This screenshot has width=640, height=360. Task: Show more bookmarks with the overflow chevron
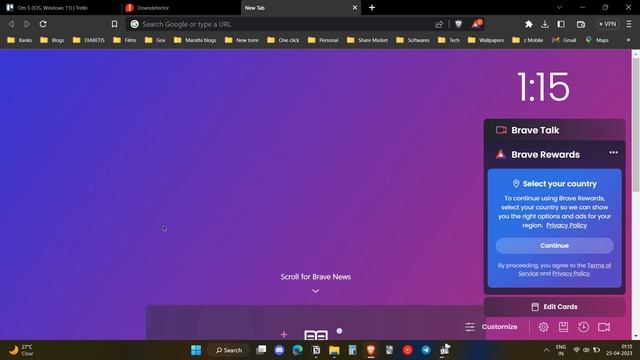pos(628,40)
